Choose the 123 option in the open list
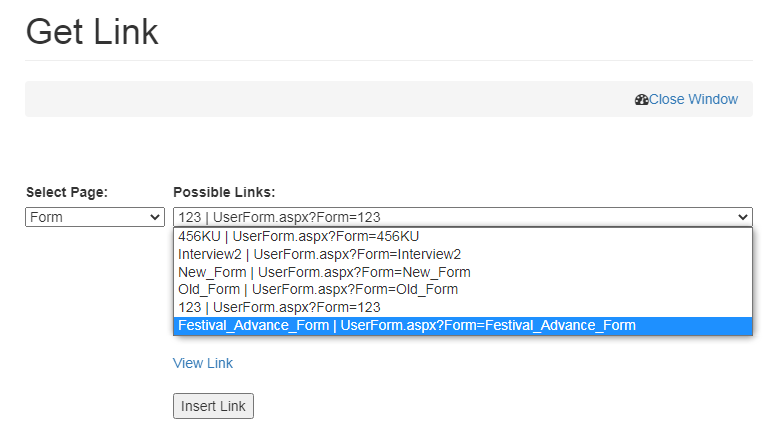 tap(279, 308)
